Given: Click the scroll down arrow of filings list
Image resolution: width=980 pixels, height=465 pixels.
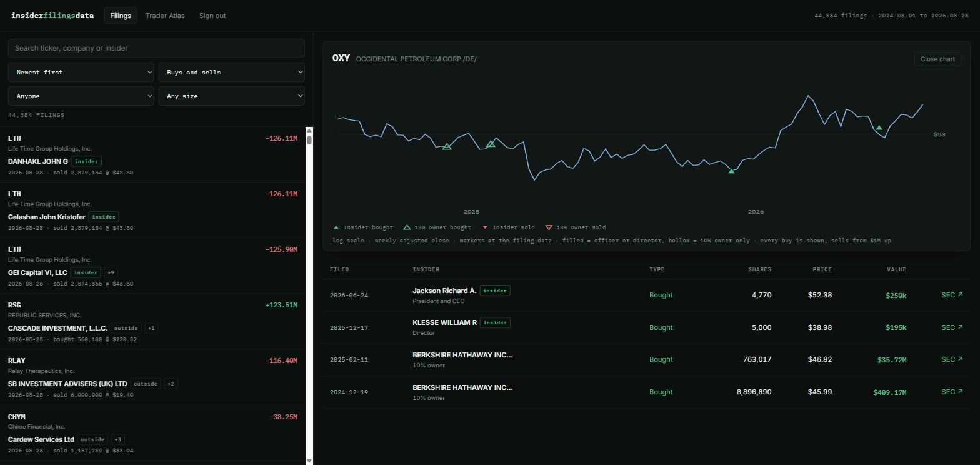Looking at the screenshot, I should pyautogui.click(x=309, y=461).
